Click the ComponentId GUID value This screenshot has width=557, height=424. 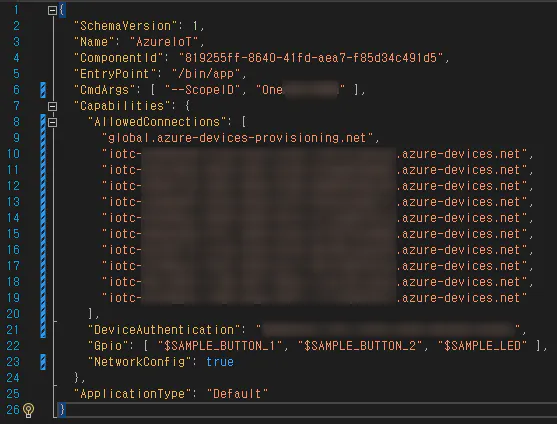311,58
